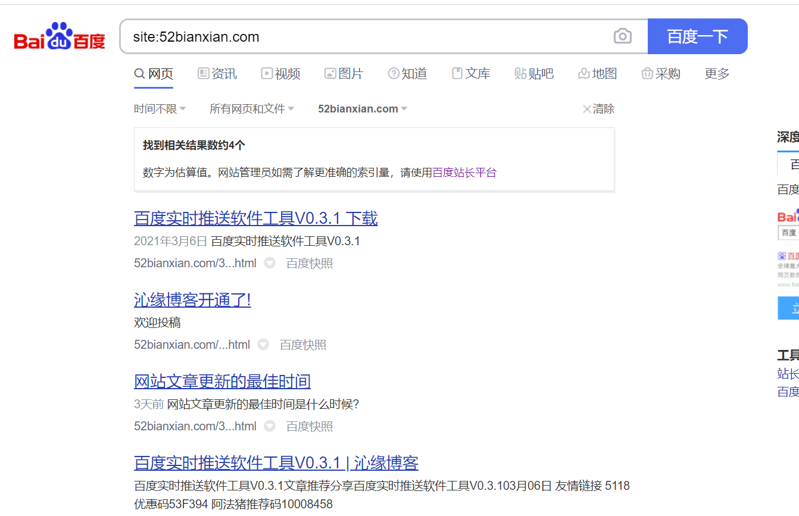Expand the 52bianxian.com site filter
The height and width of the screenshot is (516, 799).
[x=362, y=108]
